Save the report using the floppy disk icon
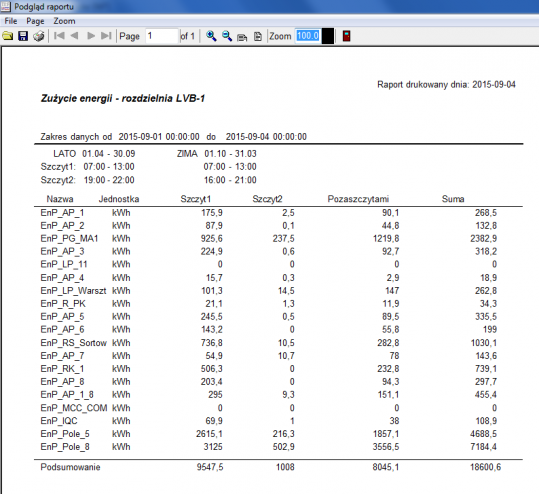Screen dimensions: 539x494 (x=23, y=36)
